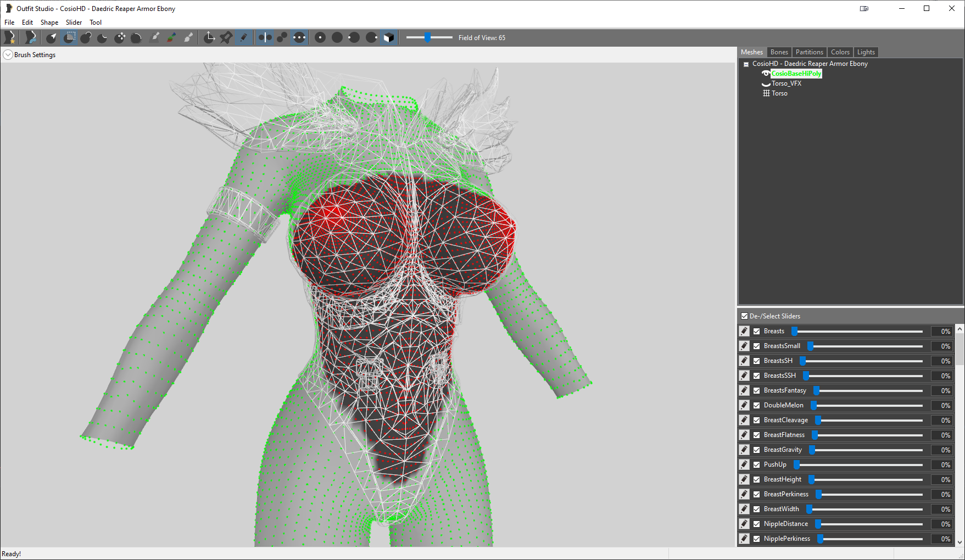Click the edit pencil button for BreastGravity

point(744,450)
